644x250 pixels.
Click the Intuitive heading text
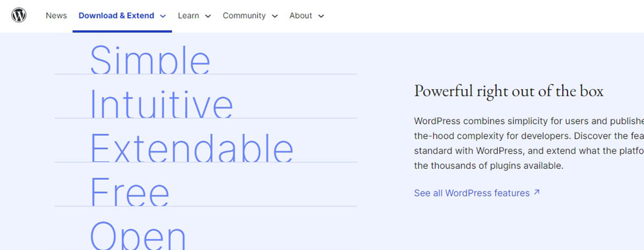point(161,103)
